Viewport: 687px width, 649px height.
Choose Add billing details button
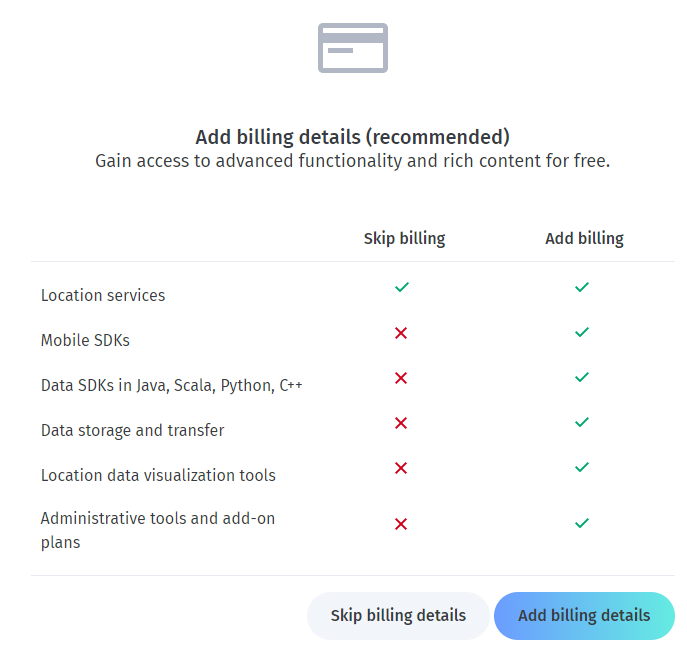(584, 616)
